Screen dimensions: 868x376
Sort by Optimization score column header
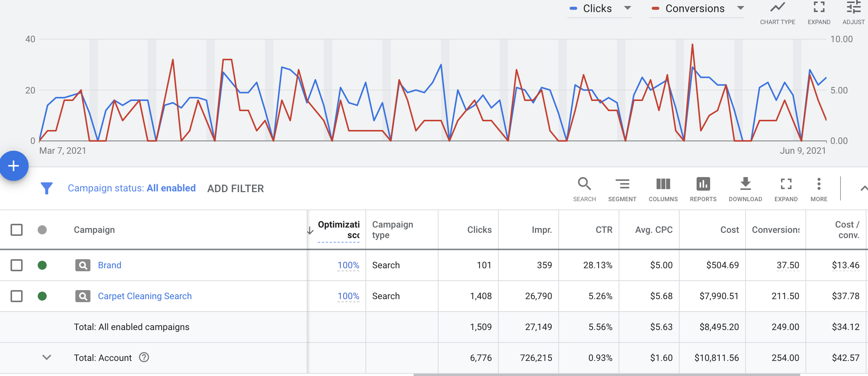pyautogui.click(x=338, y=230)
